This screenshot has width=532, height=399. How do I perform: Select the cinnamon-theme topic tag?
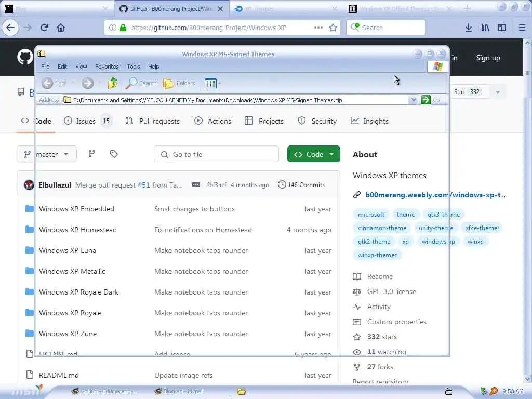pyautogui.click(x=382, y=228)
